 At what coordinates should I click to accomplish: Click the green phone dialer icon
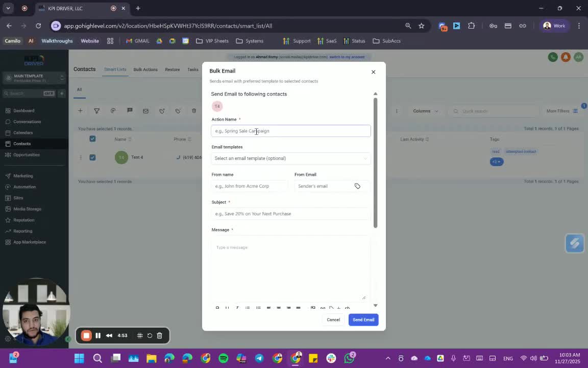coord(553,57)
